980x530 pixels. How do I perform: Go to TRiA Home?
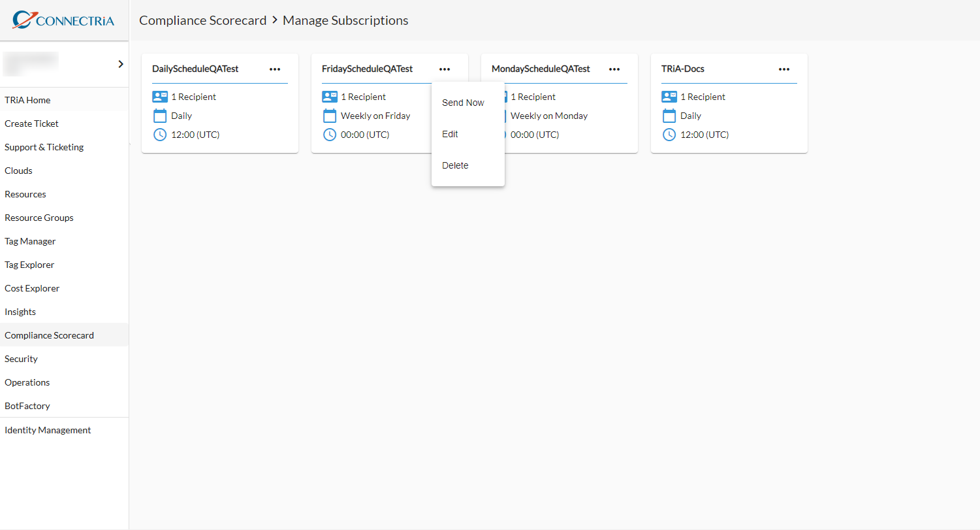pyautogui.click(x=64, y=100)
